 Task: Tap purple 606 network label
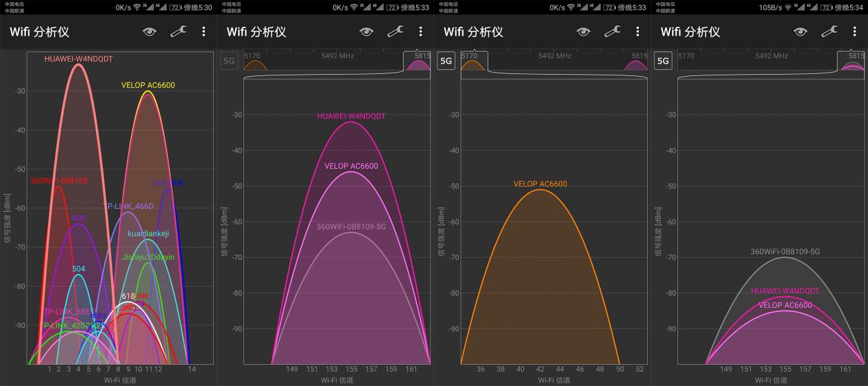point(78,218)
